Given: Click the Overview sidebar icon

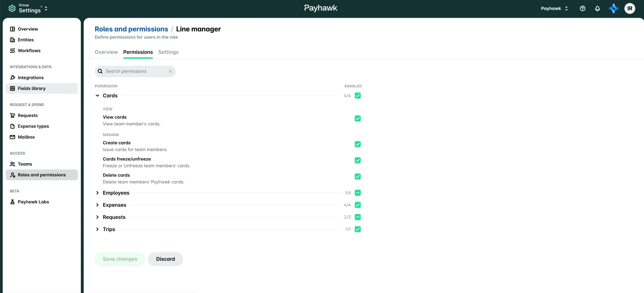Looking at the screenshot, I should (x=13, y=29).
